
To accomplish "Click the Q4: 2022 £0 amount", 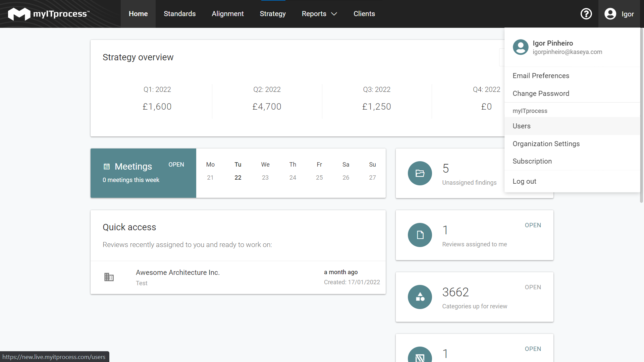I will pyautogui.click(x=486, y=107).
